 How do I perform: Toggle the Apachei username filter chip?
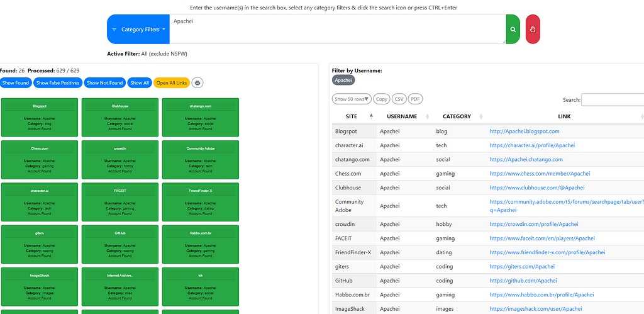click(343, 80)
